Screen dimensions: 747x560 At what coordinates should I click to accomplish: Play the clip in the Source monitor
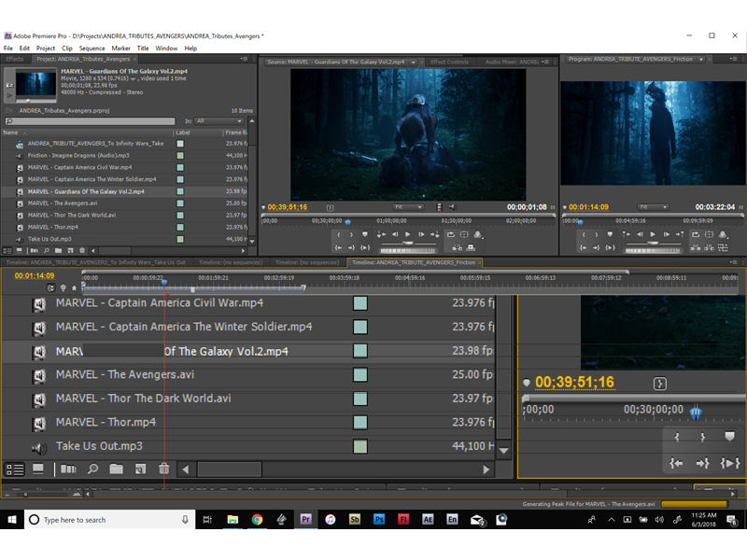pos(408,234)
